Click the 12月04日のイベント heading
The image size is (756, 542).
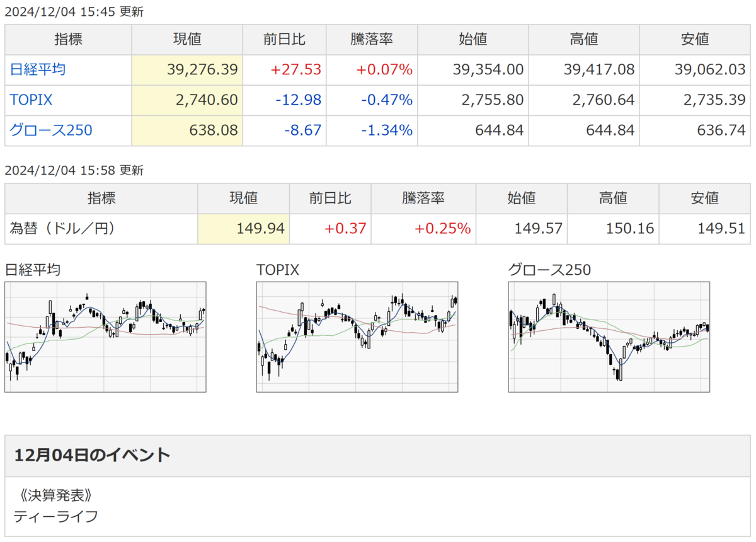coord(92,455)
